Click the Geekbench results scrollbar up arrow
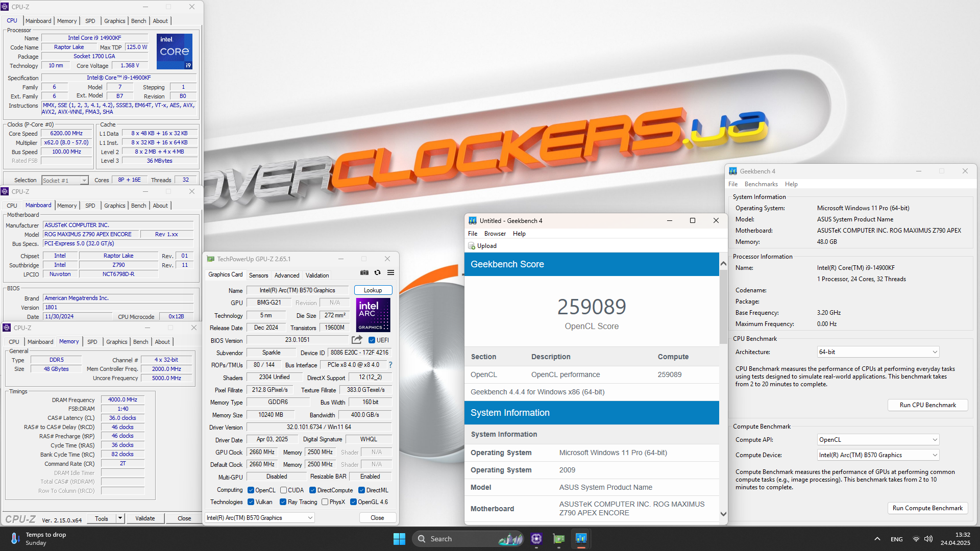 pyautogui.click(x=723, y=264)
